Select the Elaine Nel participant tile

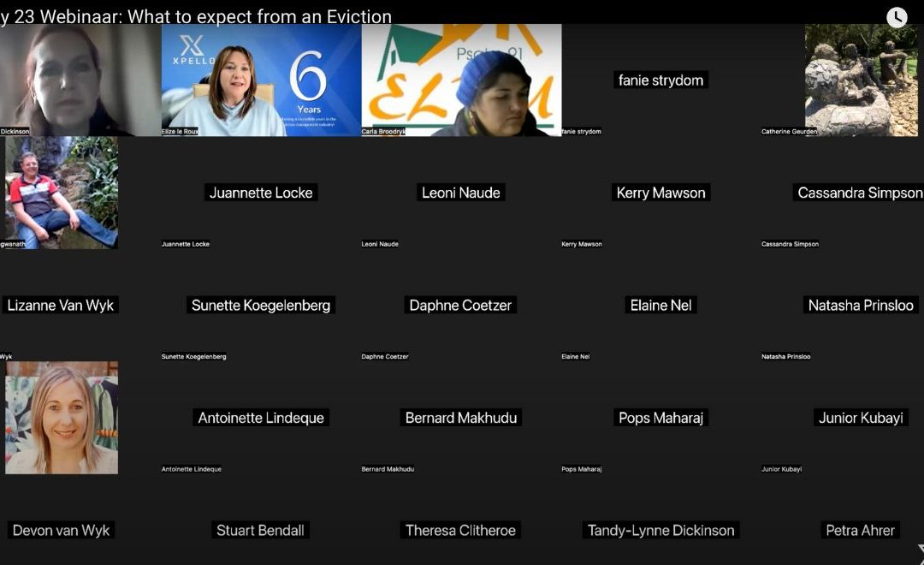[x=661, y=306]
